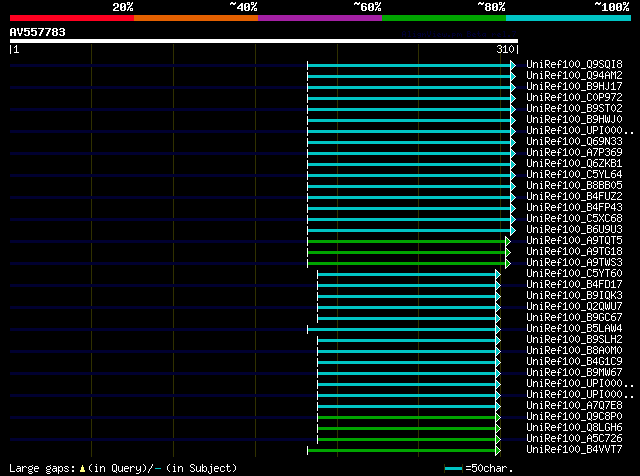
Task: Click the green alignment bar for Q8LGH6
Action: [x=407, y=429]
